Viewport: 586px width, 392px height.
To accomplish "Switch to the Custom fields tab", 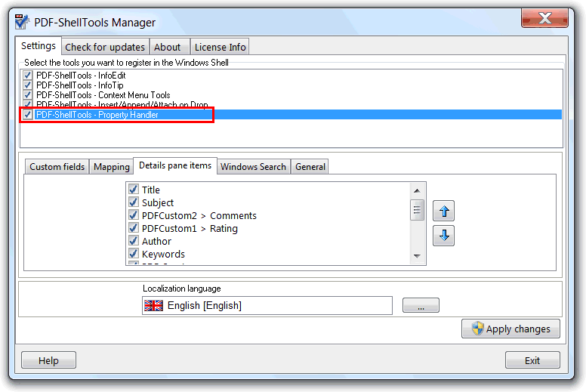I will pos(57,167).
